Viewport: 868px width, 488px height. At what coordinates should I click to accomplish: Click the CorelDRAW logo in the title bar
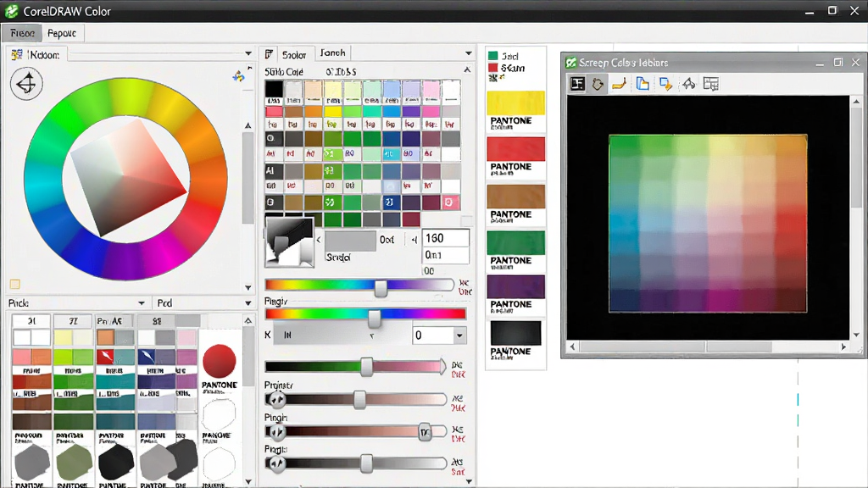point(11,11)
